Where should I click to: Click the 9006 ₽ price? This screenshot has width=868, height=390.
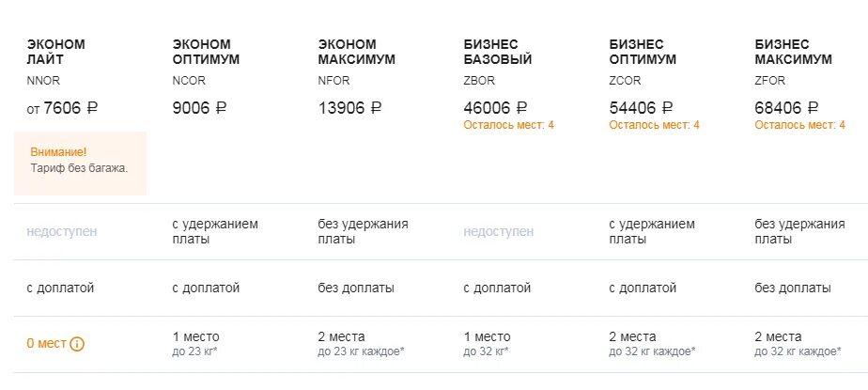[x=199, y=107]
